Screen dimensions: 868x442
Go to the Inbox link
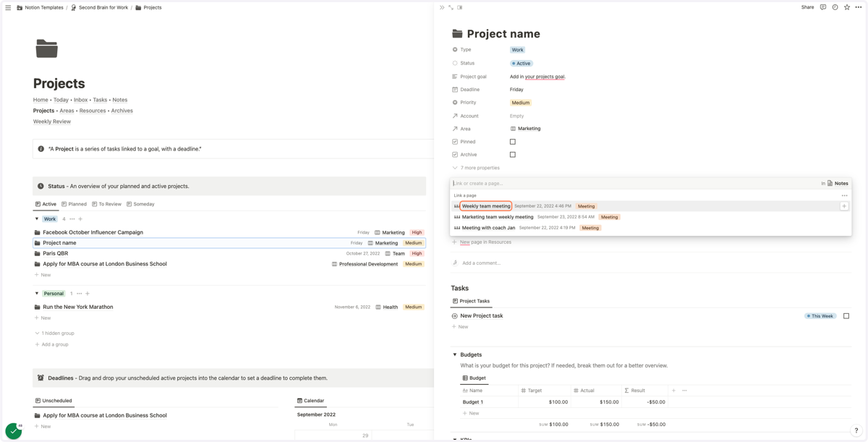click(80, 100)
